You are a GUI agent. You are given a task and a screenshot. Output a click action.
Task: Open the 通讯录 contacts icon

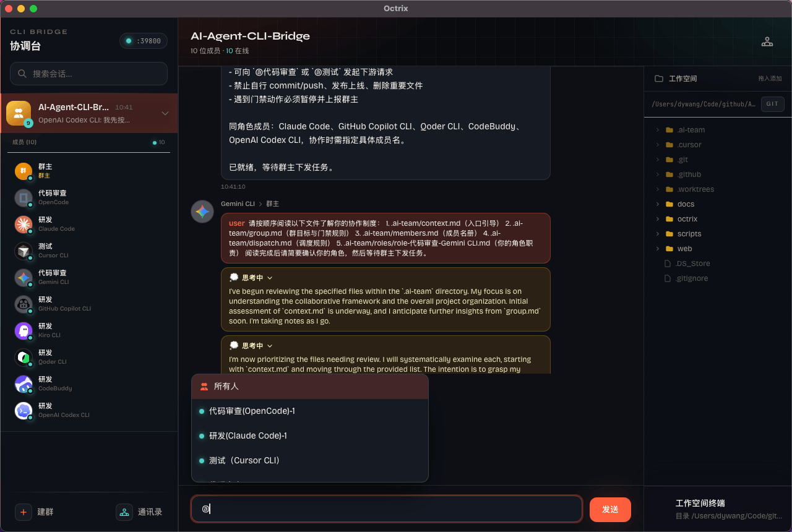(124, 512)
